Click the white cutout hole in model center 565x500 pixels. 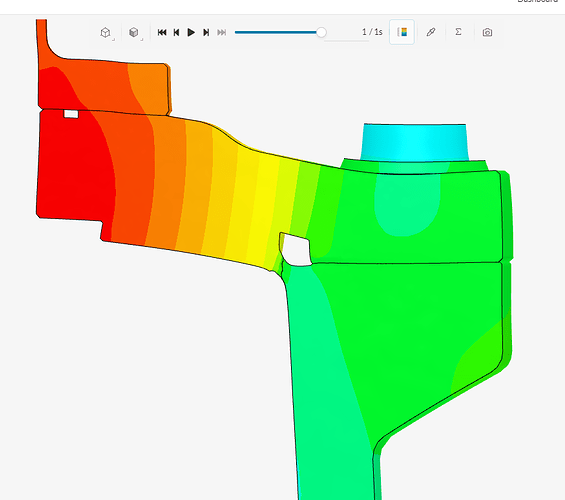[296, 250]
